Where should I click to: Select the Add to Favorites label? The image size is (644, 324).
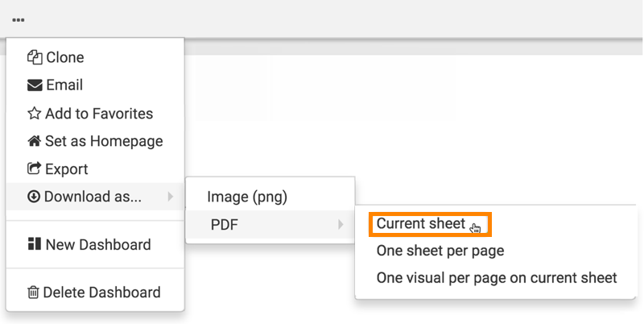click(x=99, y=114)
